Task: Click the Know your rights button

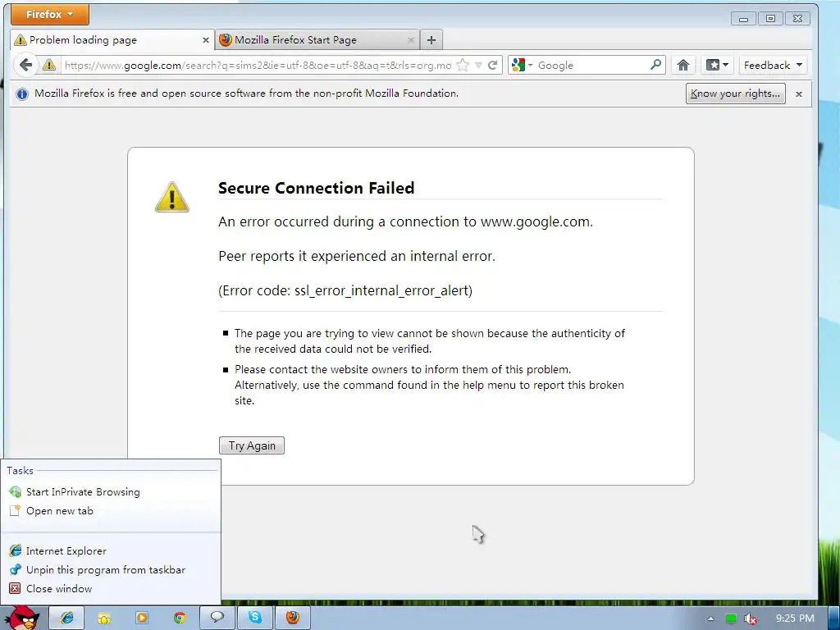Action: (x=735, y=94)
